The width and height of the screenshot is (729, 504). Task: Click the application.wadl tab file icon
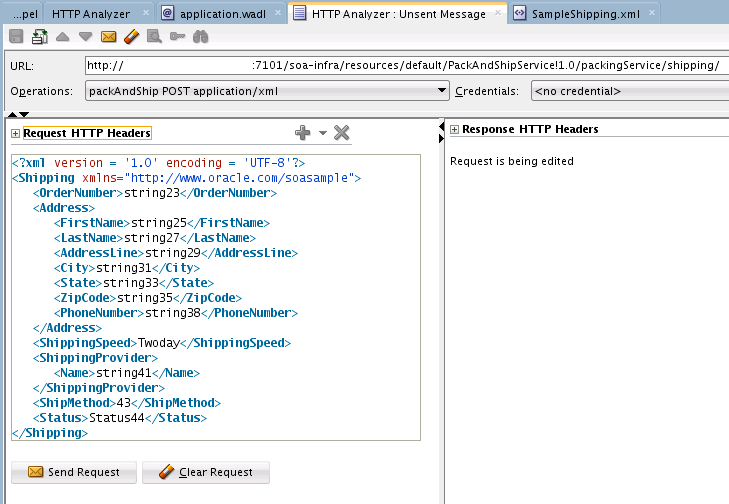pos(167,13)
